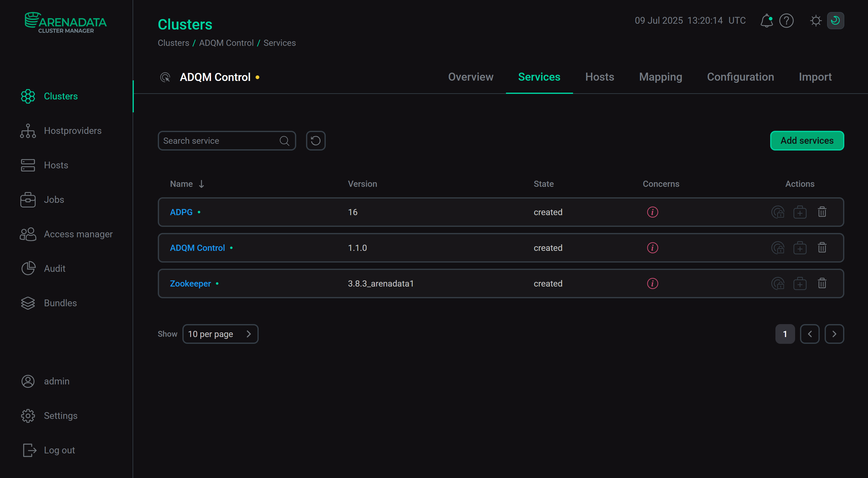The height and width of the screenshot is (478, 868).
Task: Switch to the Hosts tab
Action: click(600, 77)
